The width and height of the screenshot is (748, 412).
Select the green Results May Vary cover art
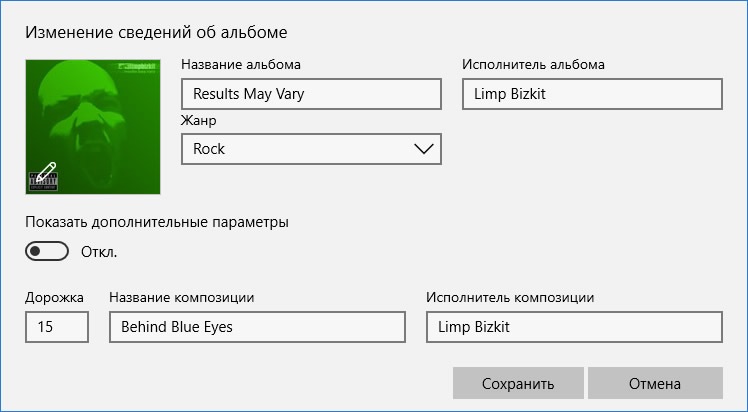click(93, 127)
